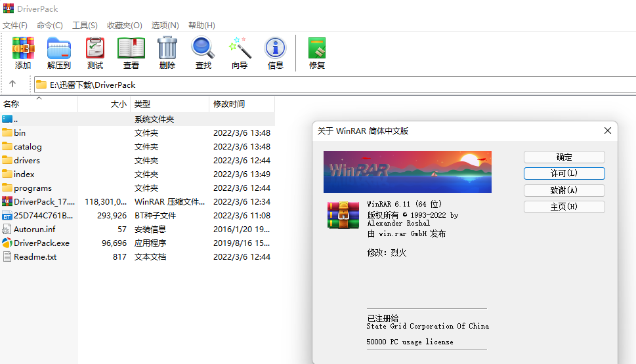
Task: Click the folder icon in the address bar
Action: click(x=41, y=85)
